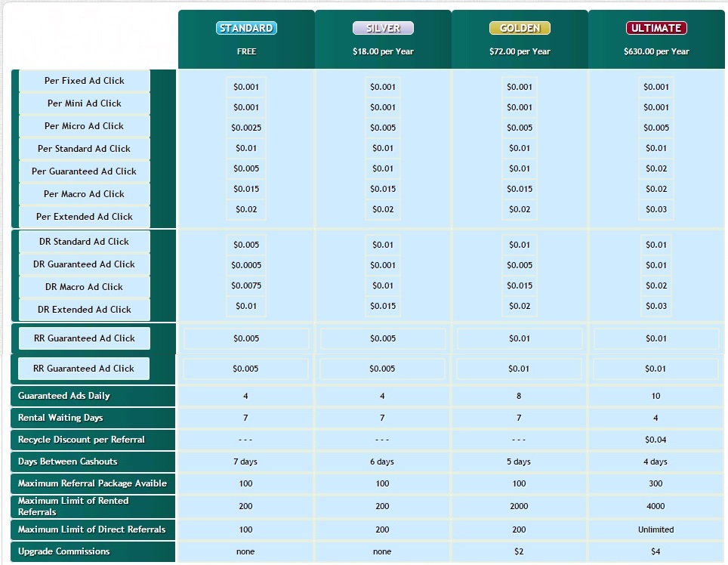728x565 pixels.
Task: Click the $0.0075 DR macro value cell
Action: [246, 286]
